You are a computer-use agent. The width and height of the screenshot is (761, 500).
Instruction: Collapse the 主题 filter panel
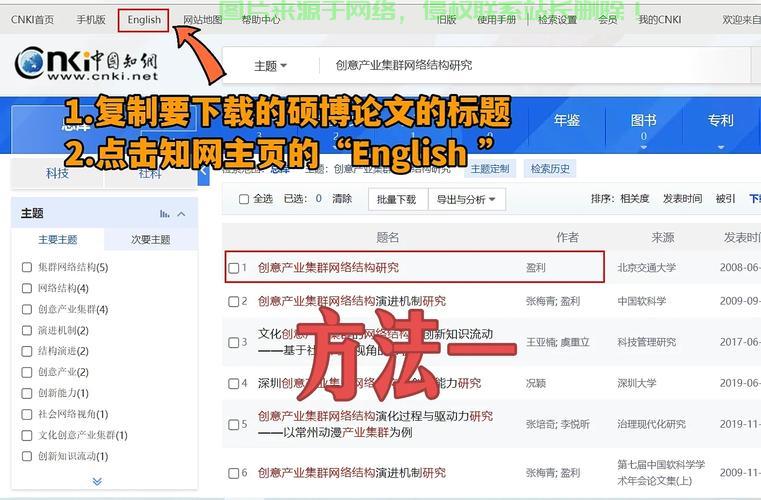point(182,214)
